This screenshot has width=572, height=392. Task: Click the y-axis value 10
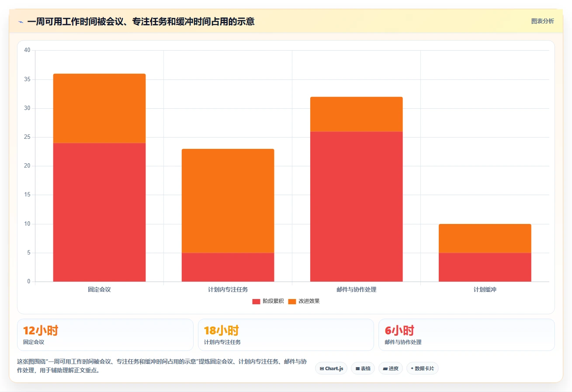27,224
